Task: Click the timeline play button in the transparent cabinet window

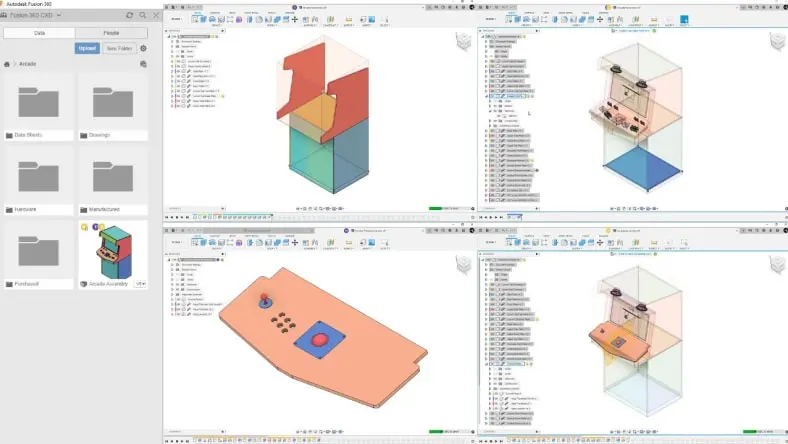Action: (491, 217)
